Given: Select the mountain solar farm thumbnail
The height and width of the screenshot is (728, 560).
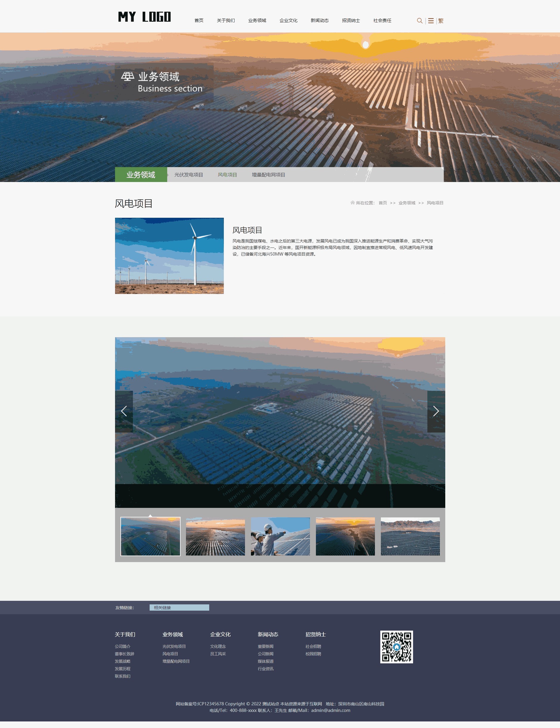Looking at the screenshot, I should [410, 536].
